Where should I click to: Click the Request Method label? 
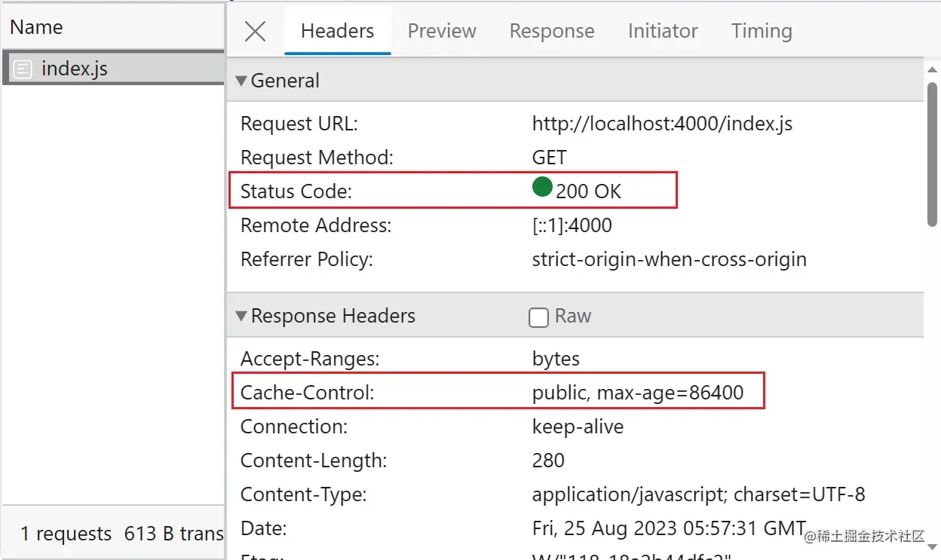[317, 158]
